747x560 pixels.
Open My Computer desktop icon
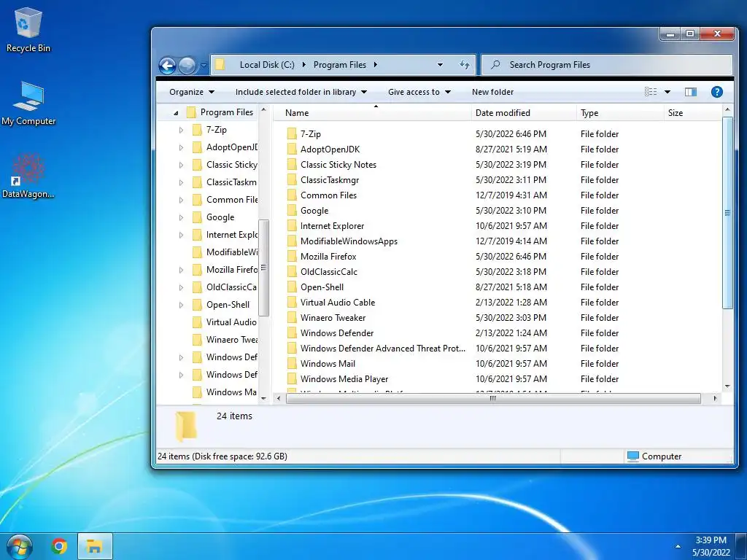pos(28,103)
